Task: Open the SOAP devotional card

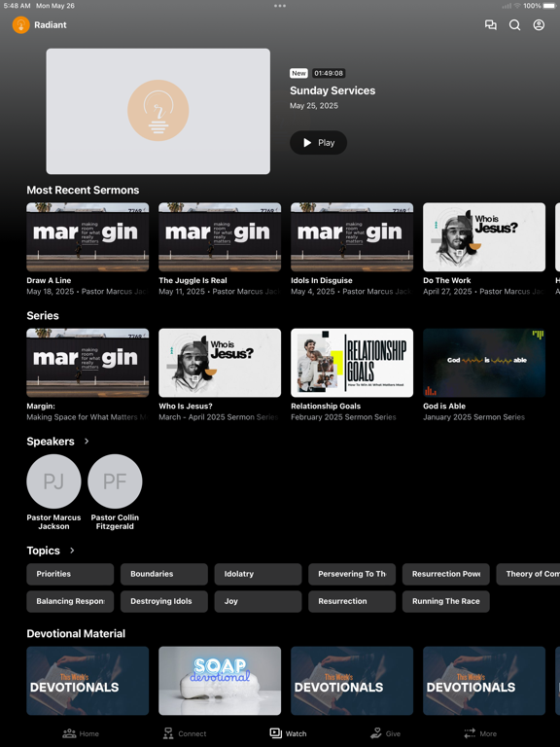Action: click(220, 681)
